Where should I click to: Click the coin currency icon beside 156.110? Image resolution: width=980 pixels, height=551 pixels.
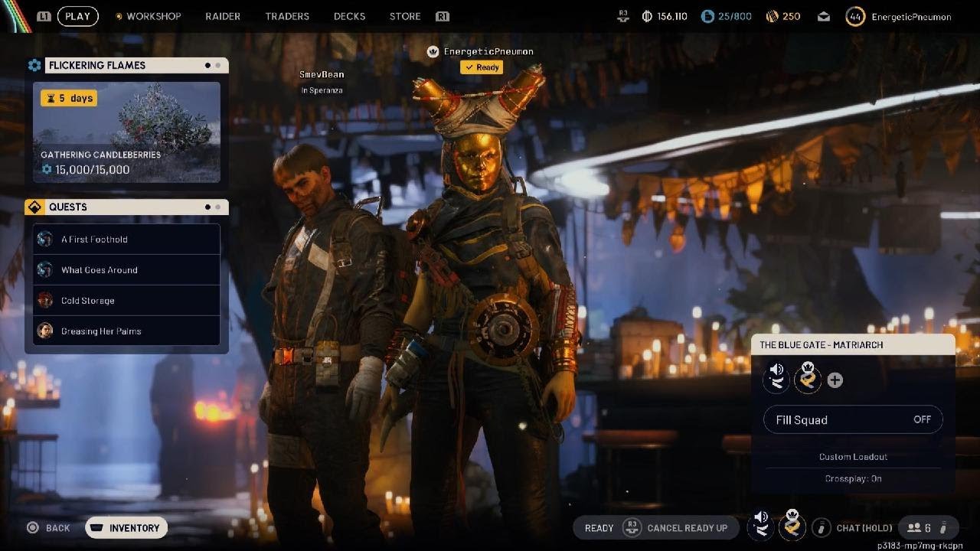point(647,16)
